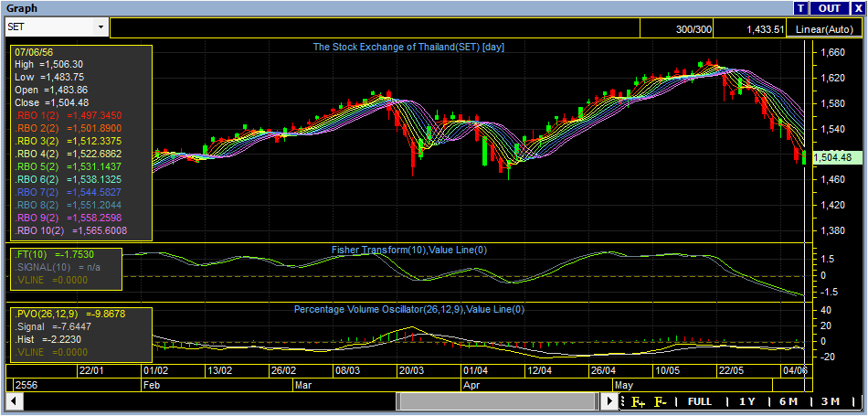
Task: Click the 20/03 date axis marker
Action: [x=411, y=370]
